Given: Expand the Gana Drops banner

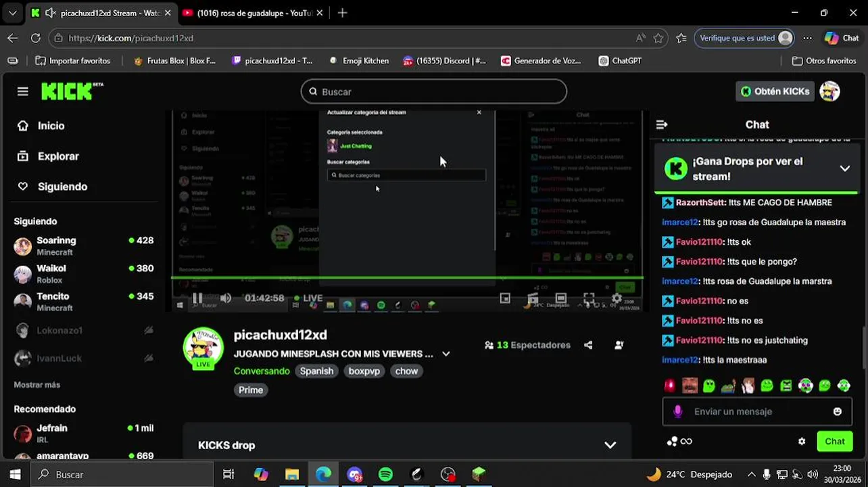Looking at the screenshot, I should coord(845,168).
